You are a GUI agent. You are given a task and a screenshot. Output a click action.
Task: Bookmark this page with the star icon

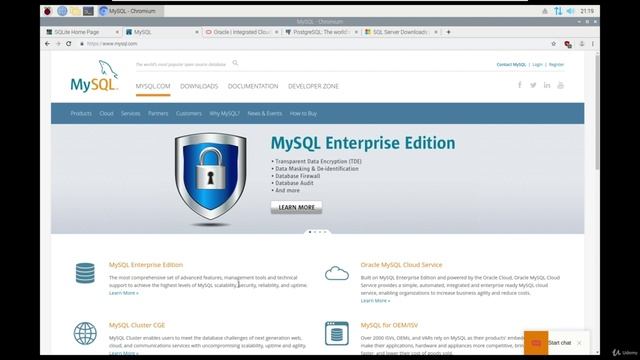coord(553,44)
